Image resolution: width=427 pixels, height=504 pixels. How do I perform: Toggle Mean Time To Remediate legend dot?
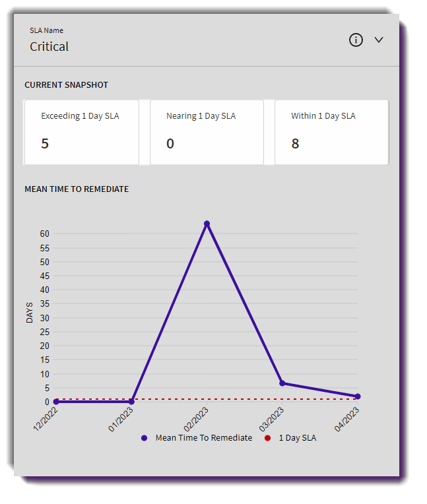[x=144, y=438]
